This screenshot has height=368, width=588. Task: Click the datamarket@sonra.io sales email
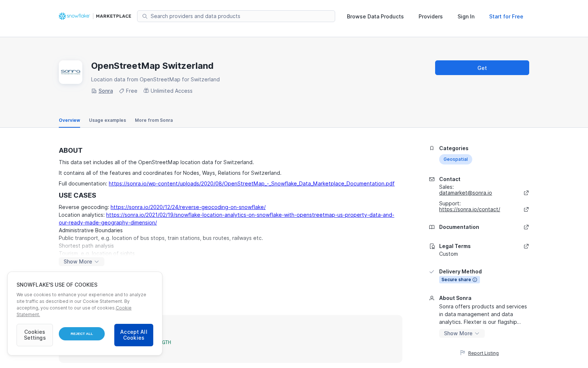point(466,193)
